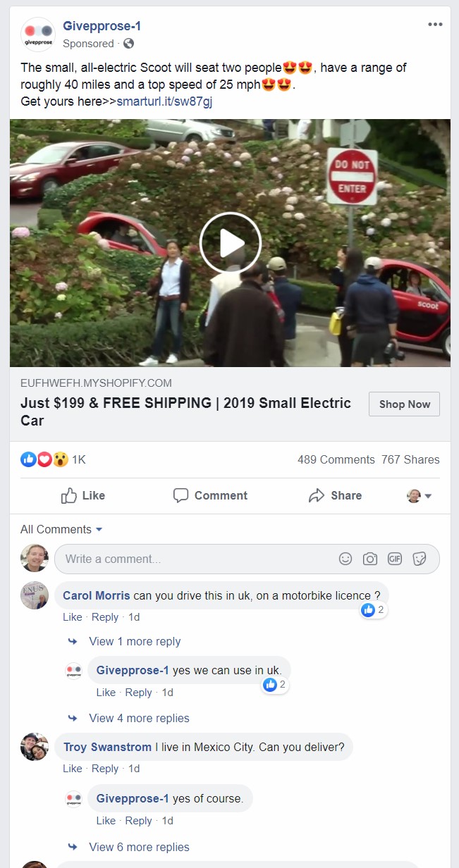The height and width of the screenshot is (868, 459).
Task: Attach a photo with the camera icon
Action: (370, 559)
